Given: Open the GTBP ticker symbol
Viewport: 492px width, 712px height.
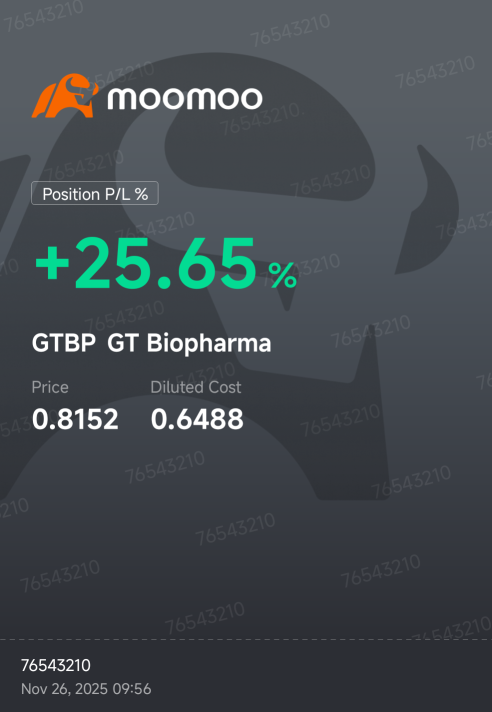Looking at the screenshot, I should tap(64, 343).
